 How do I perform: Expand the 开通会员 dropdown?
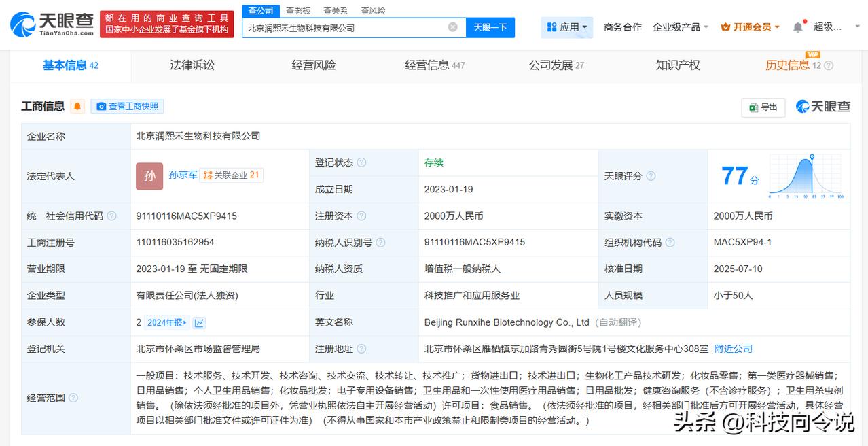point(751,27)
